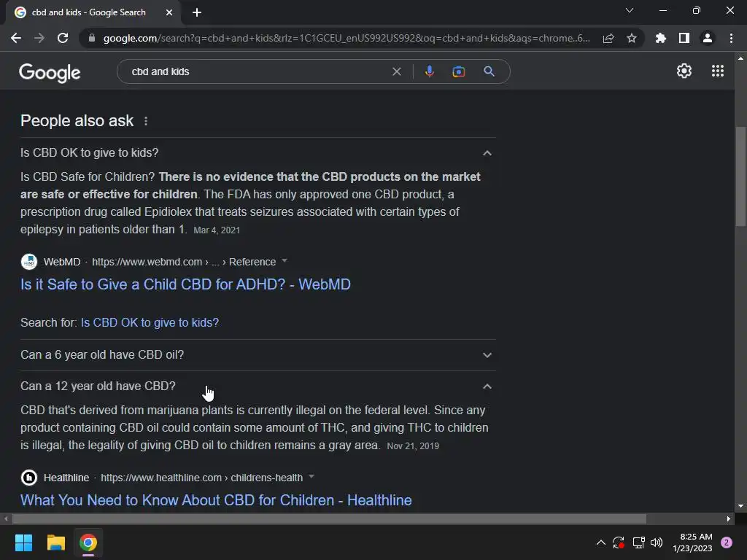The image size is (747, 560).
Task: Open network status tray icon
Action: coord(638,542)
